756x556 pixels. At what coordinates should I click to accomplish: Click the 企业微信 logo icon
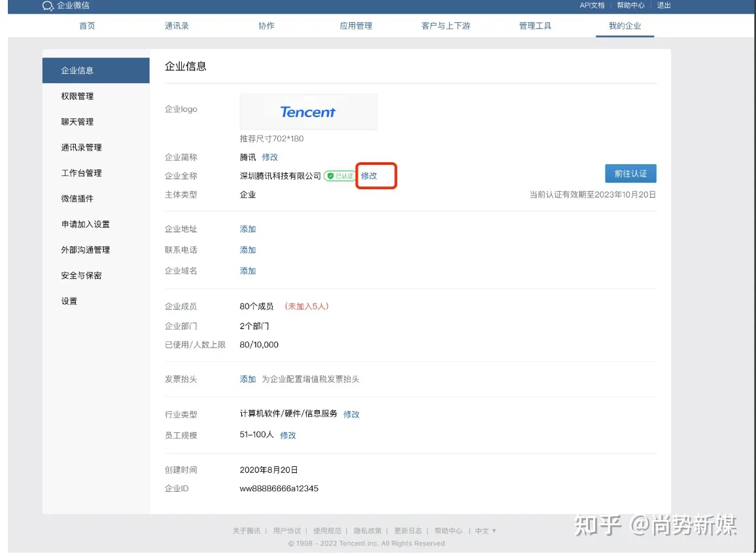pos(48,6)
